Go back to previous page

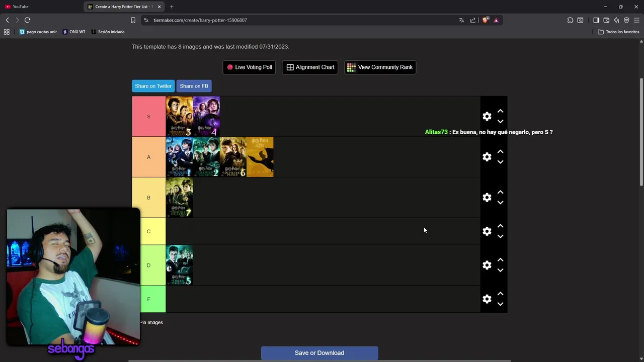pyautogui.click(x=7, y=20)
